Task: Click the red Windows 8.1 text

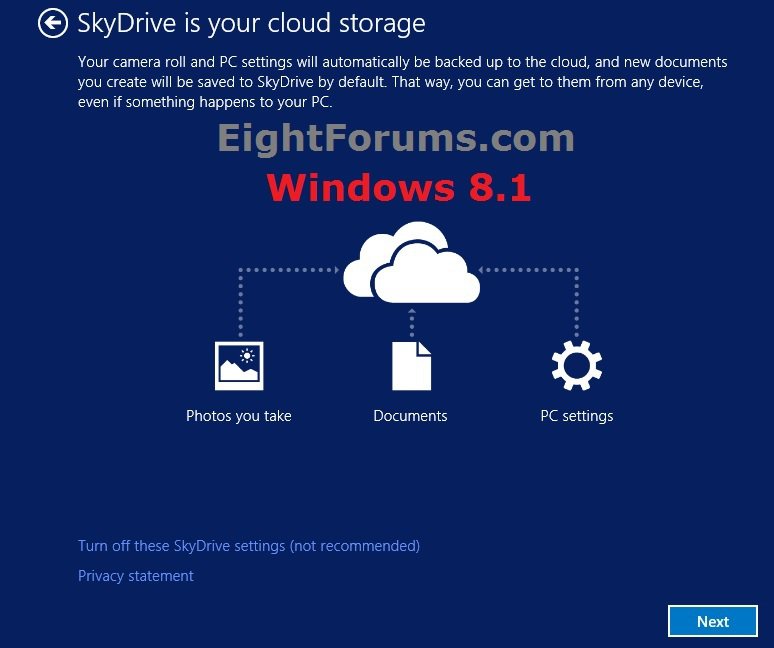Action: (398, 188)
